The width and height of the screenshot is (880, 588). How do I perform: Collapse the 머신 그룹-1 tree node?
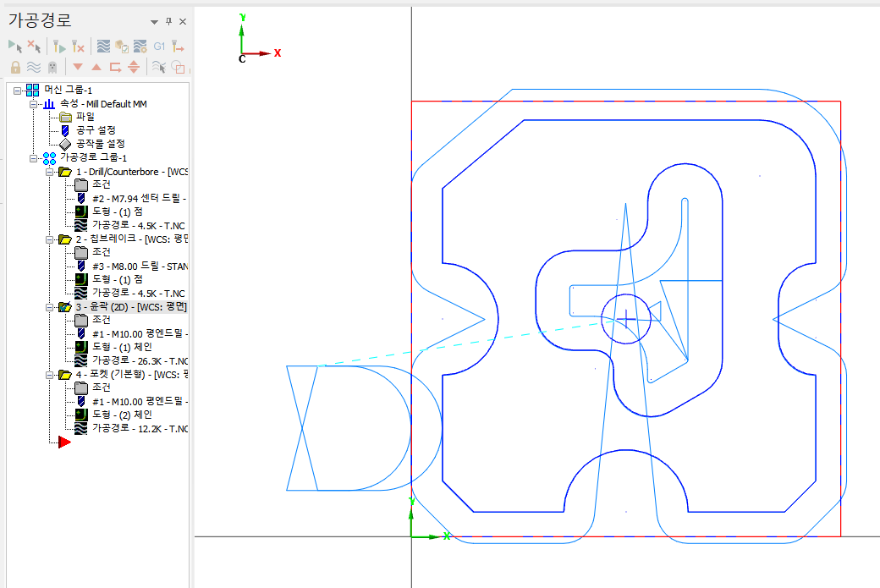(18, 91)
